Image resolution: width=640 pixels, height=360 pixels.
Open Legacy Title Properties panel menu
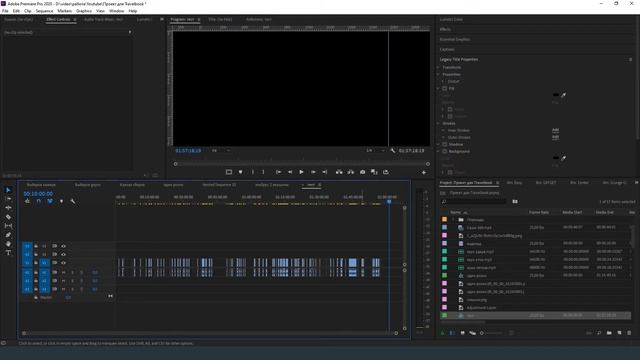(x=631, y=60)
